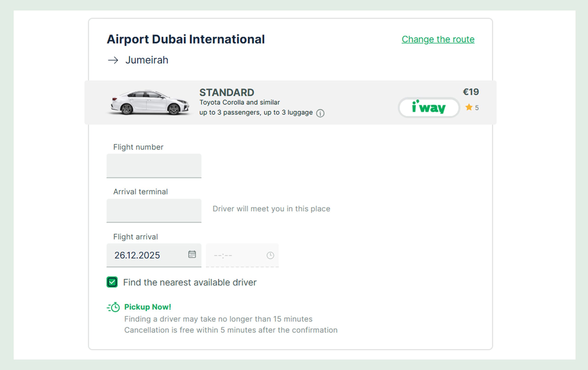Click the STANDARD car class title
Screen dimensions: 588x370
227,92
